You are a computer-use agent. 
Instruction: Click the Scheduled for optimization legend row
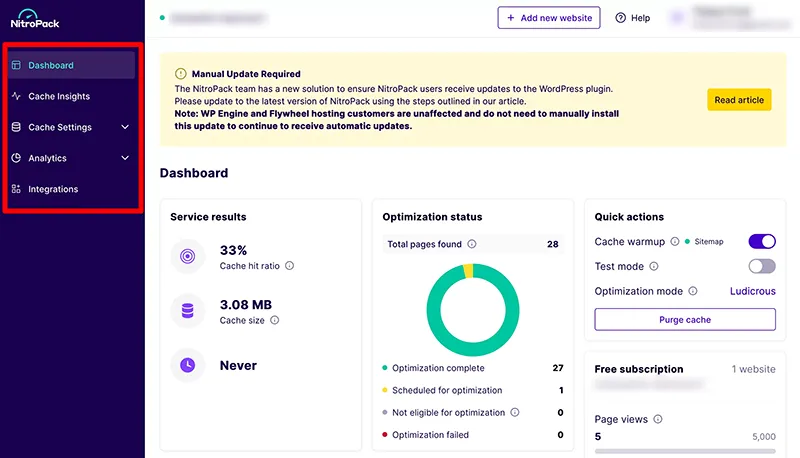tap(473, 390)
